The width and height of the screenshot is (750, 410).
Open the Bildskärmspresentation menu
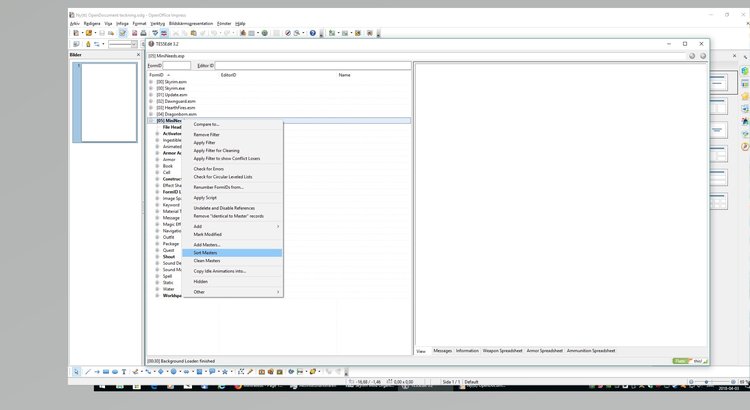pos(190,23)
